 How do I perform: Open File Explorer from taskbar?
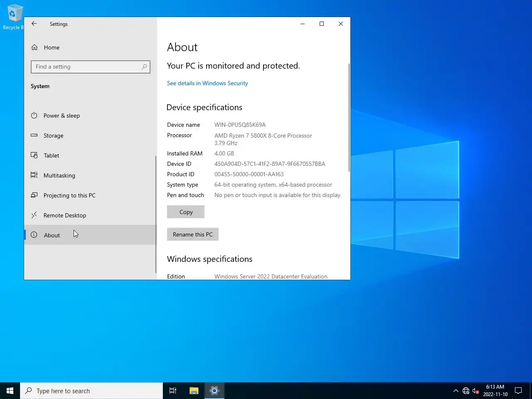(194, 391)
